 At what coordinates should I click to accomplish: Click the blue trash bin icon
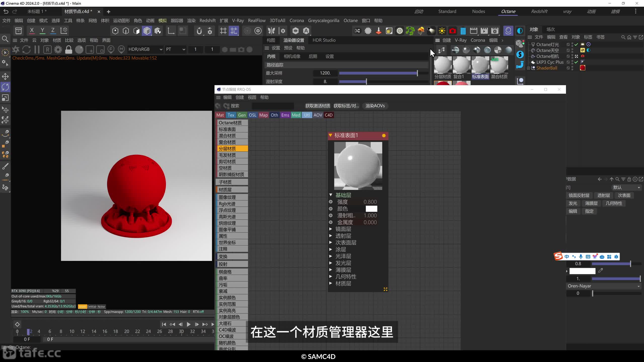[463, 31]
